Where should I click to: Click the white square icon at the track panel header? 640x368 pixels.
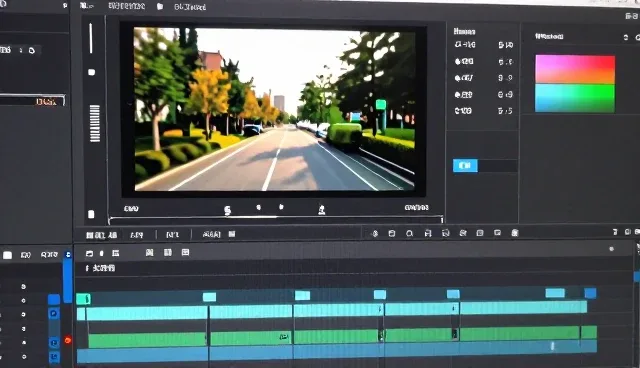(7, 255)
